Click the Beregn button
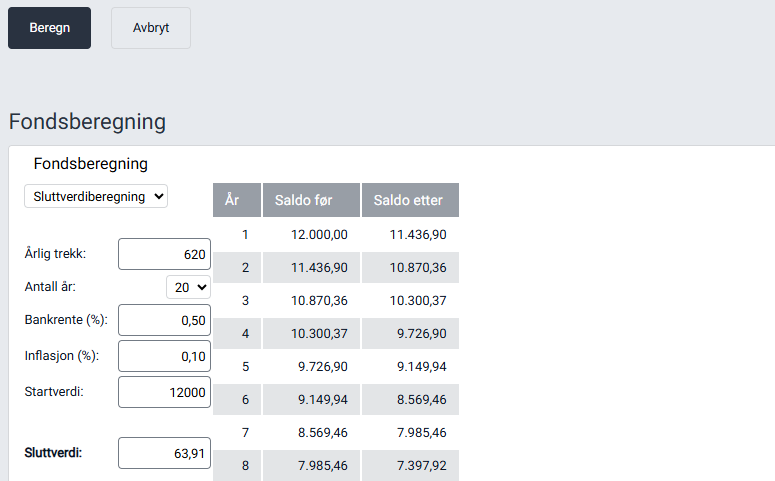Image resolution: width=775 pixels, height=481 pixels. [49, 28]
